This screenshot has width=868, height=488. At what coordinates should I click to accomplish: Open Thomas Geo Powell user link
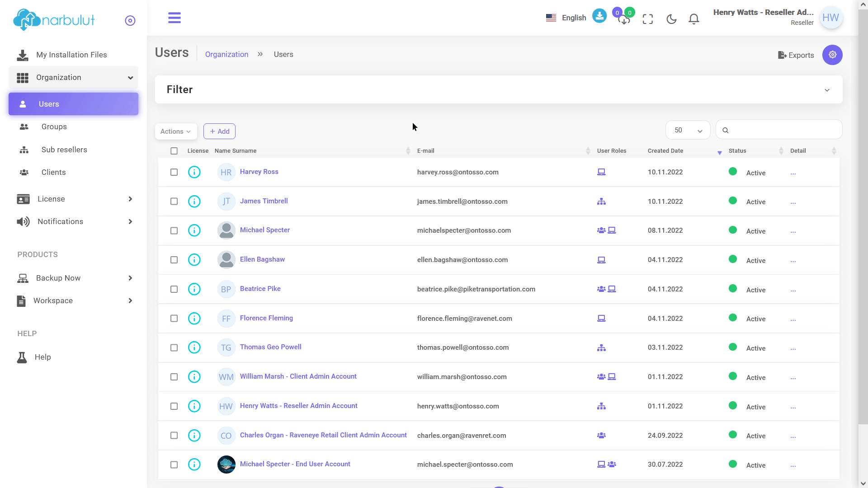tap(270, 347)
